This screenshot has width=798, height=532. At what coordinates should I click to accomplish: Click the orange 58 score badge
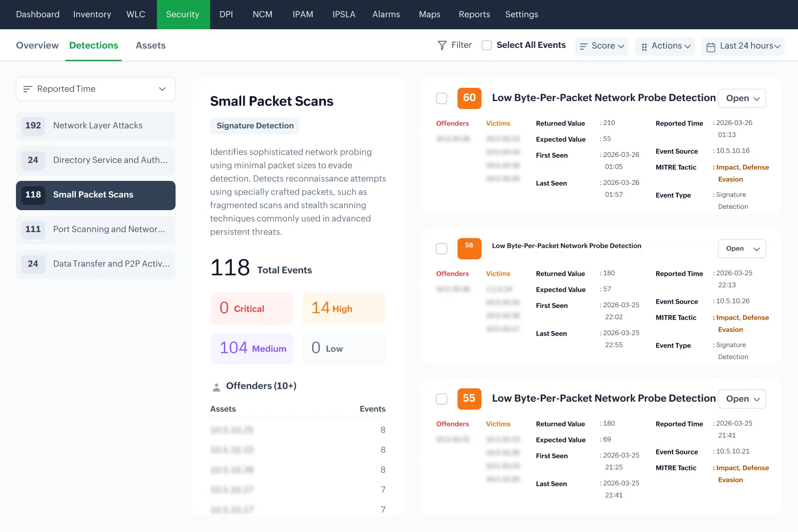[469, 248]
